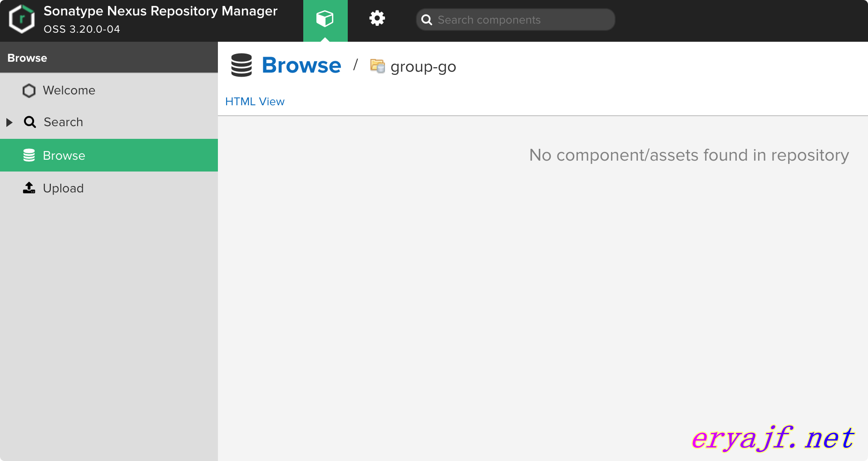Click the Upload arrow icon
The image size is (868, 461).
click(29, 188)
